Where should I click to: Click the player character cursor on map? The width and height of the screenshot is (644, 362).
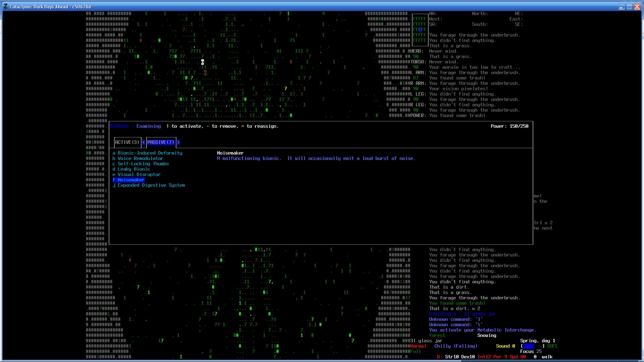(x=203, y=62)
